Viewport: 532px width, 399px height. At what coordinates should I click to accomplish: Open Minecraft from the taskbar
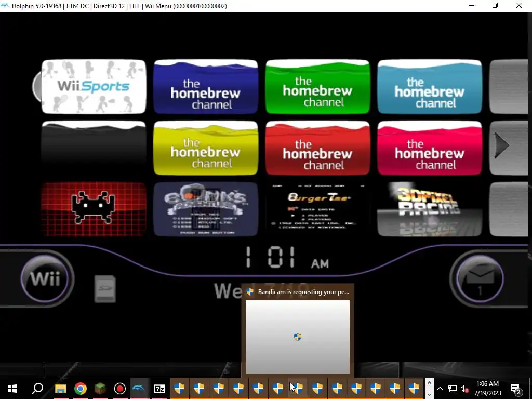[100, 389]
